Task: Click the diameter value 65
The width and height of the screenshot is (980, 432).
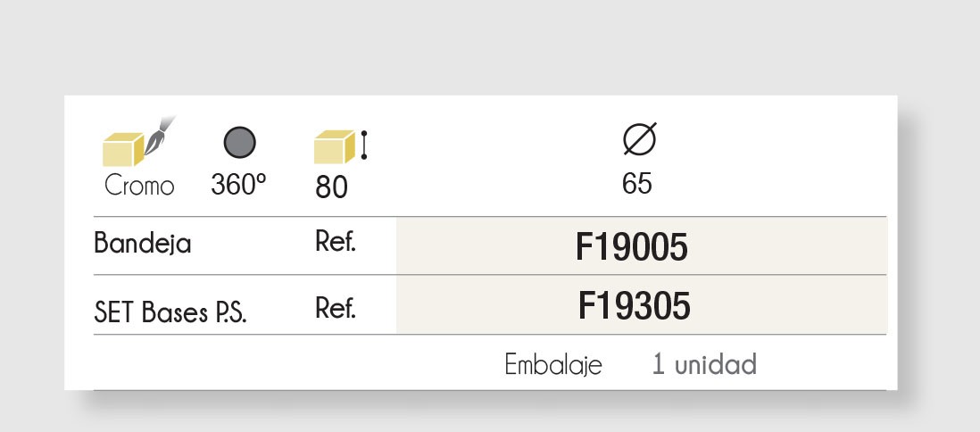Action: (x=637, y=184)
